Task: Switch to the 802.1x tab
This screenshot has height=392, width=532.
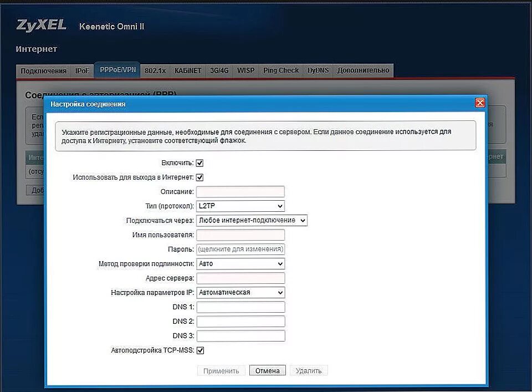Action: point(155,71)
